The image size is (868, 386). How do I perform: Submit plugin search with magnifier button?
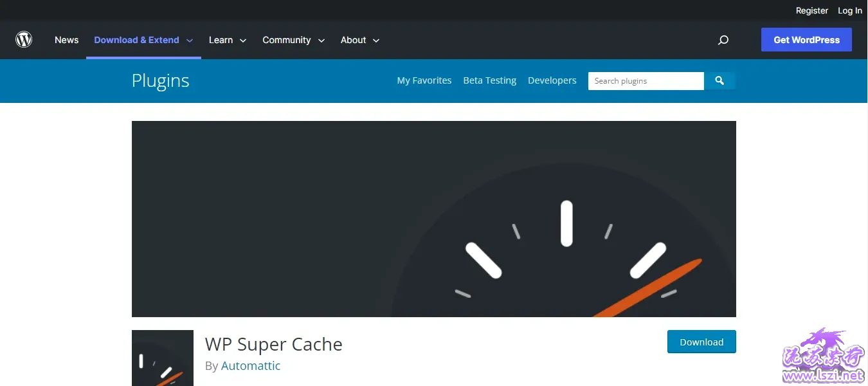coord(719,80)
